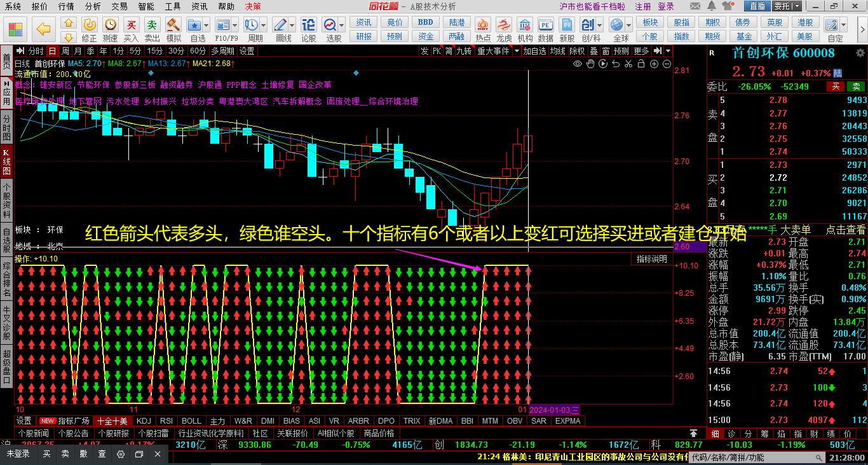
Task: Toggle the 简 simplified view button
Action: [449, 51]
